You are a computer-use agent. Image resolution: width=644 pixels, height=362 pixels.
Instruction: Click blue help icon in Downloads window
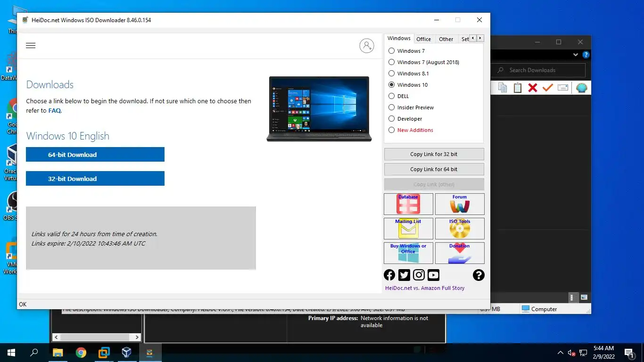(586, 55)
